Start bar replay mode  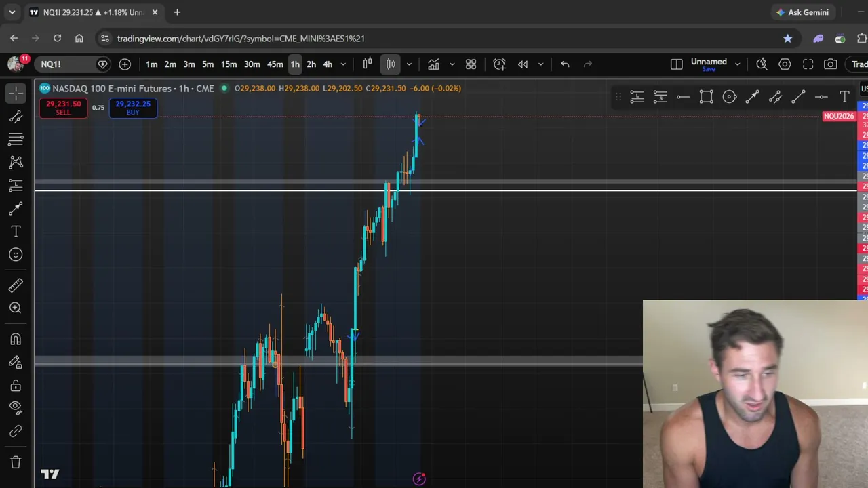click(x=523, y=64)
